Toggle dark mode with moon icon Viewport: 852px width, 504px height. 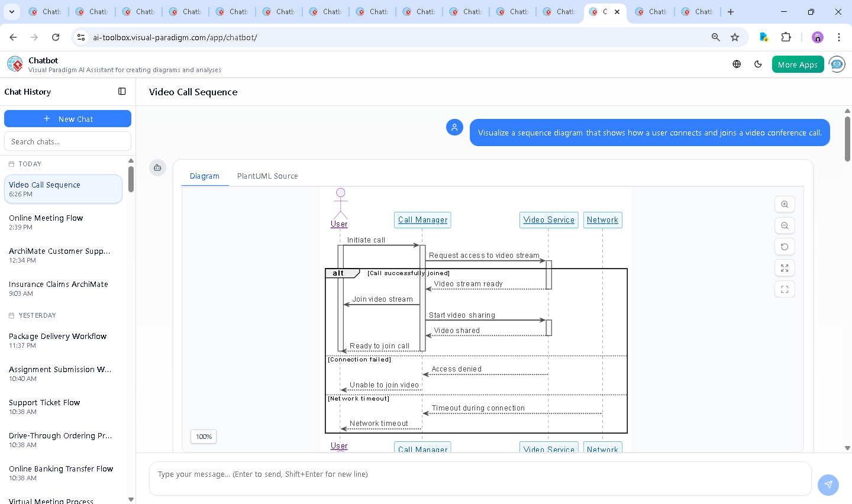(x=758, y=64)
